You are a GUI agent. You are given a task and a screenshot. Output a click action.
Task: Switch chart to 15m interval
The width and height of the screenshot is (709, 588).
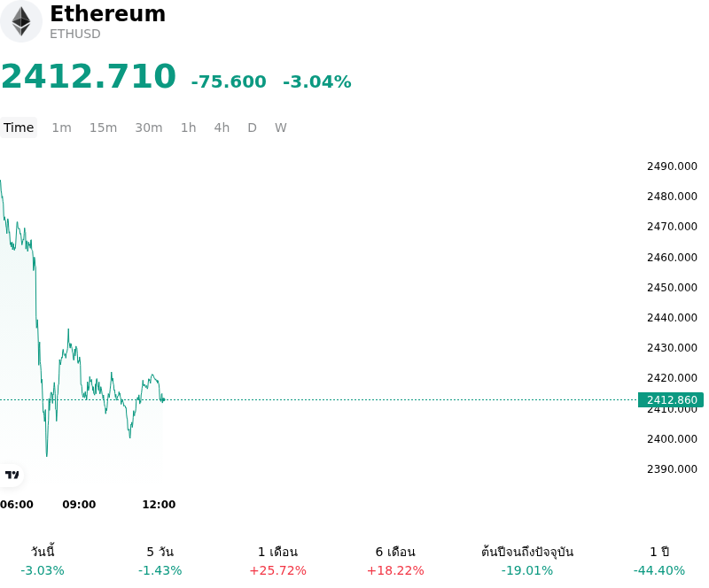(103, 128)
